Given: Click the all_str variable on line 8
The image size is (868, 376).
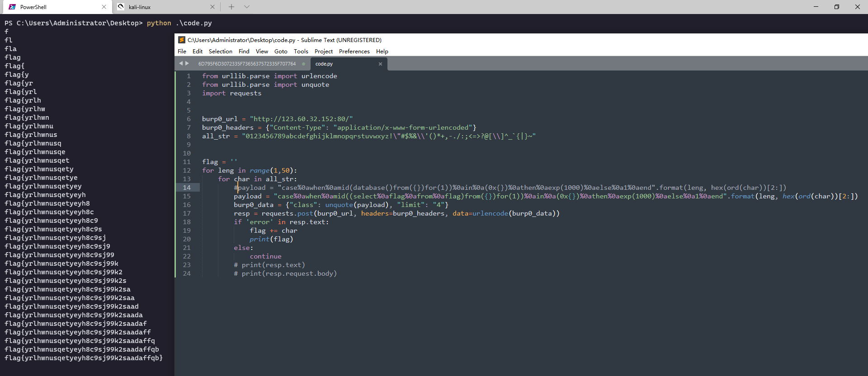Looking at the screenshot, I should coord(216,136).
